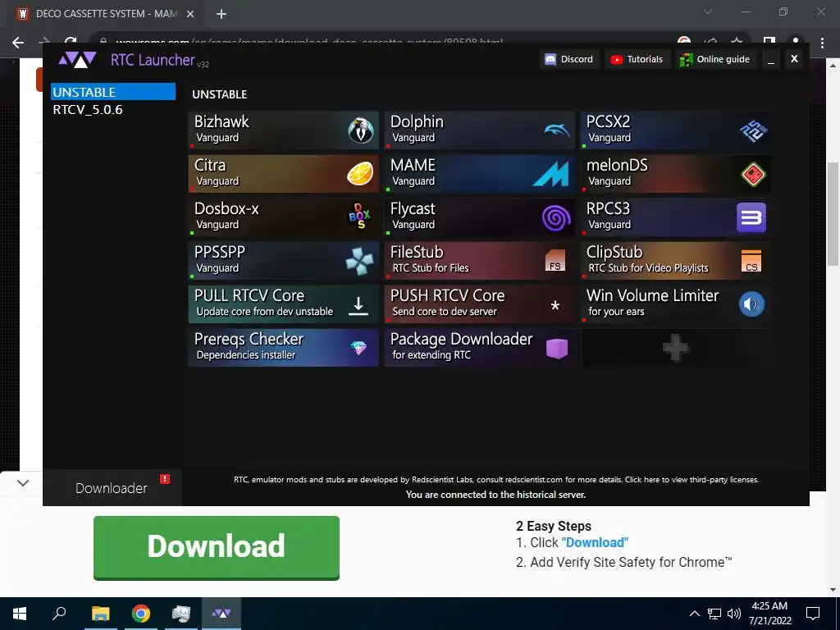Click the Dosbox-x colorful DOS icon
This screenshot has height=630, width=840.
click(360, 217)
